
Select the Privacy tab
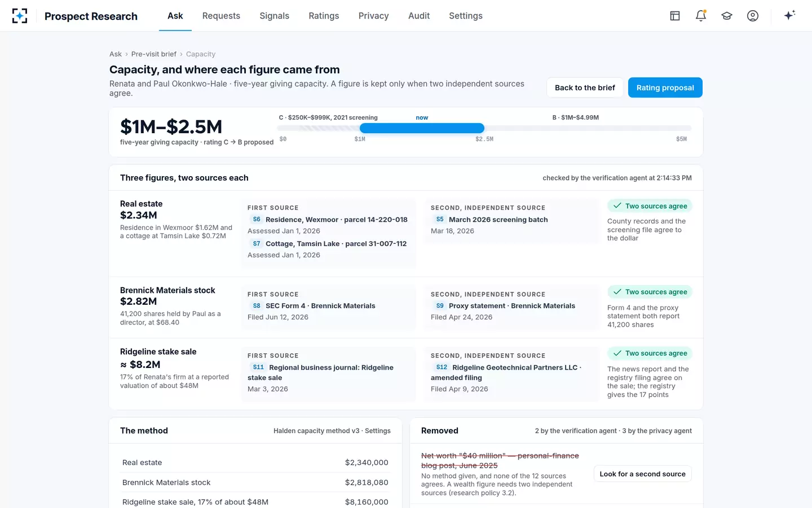(373, 16)
